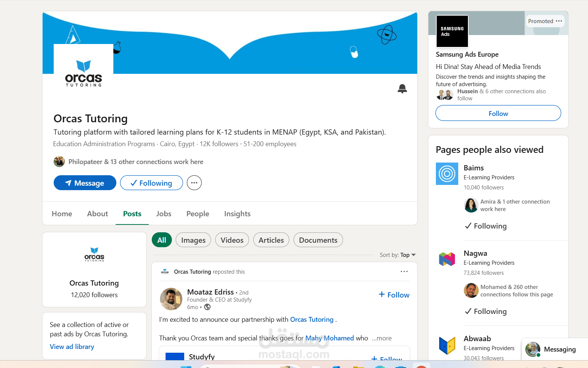Toggle Following for Baims
This screenshot has height=368, width=588.
[486, 226]
